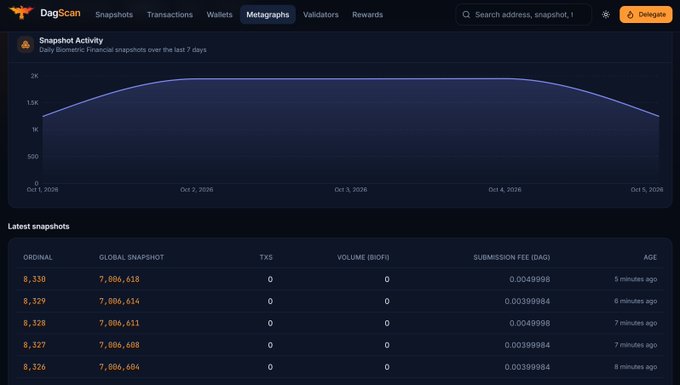
Task: Open global snapshot 7,806,608
Action: [x=119, y=345]
